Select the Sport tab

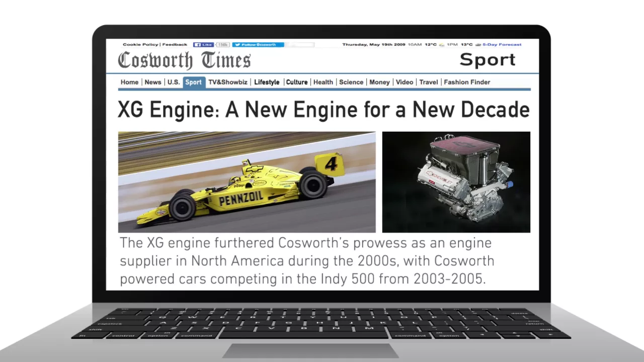194,82
